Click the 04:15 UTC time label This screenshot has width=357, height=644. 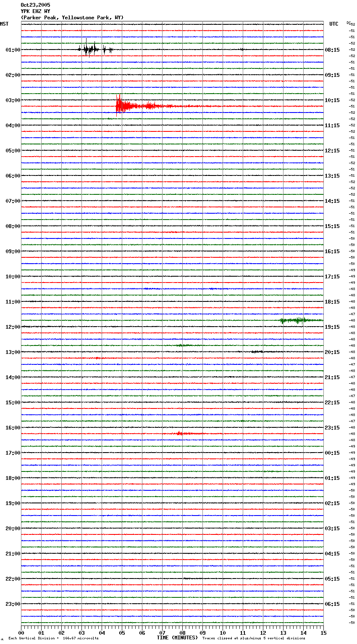point(332,554)
